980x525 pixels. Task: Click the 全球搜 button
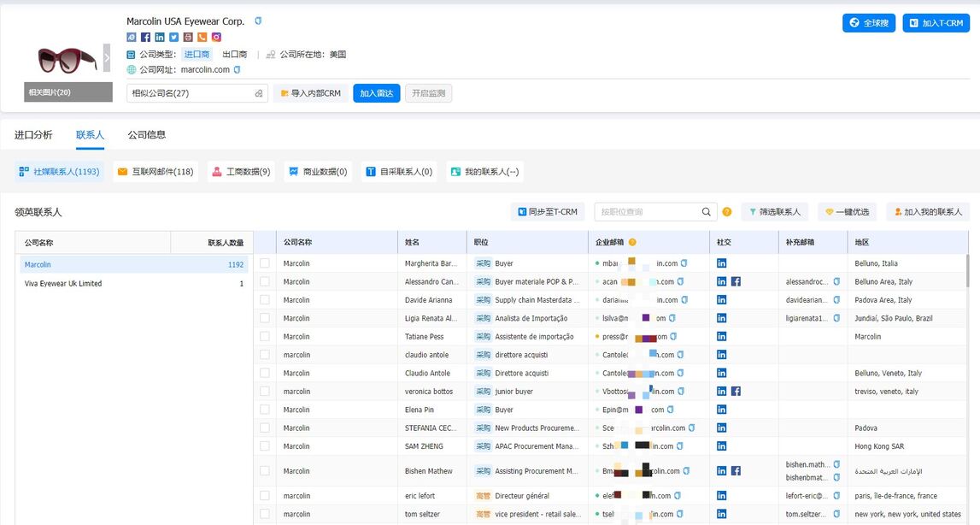coord(869,22)
